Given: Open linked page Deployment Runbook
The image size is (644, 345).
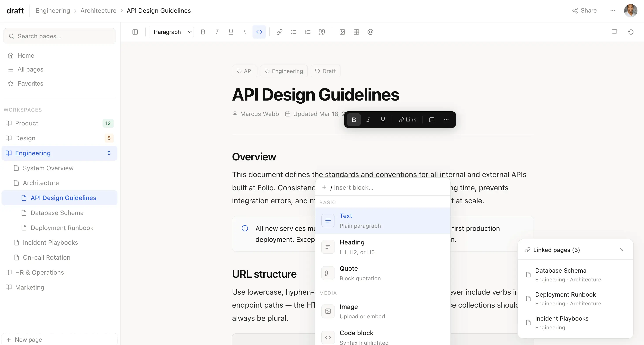Looking at the screenshot, I should click(x=576, y=299).
